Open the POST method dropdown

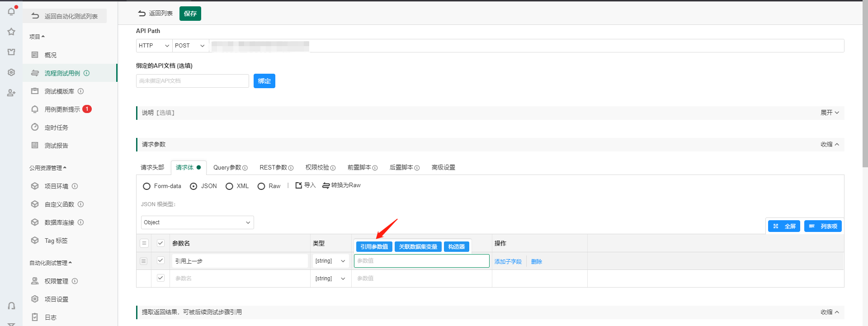point(190,46)
